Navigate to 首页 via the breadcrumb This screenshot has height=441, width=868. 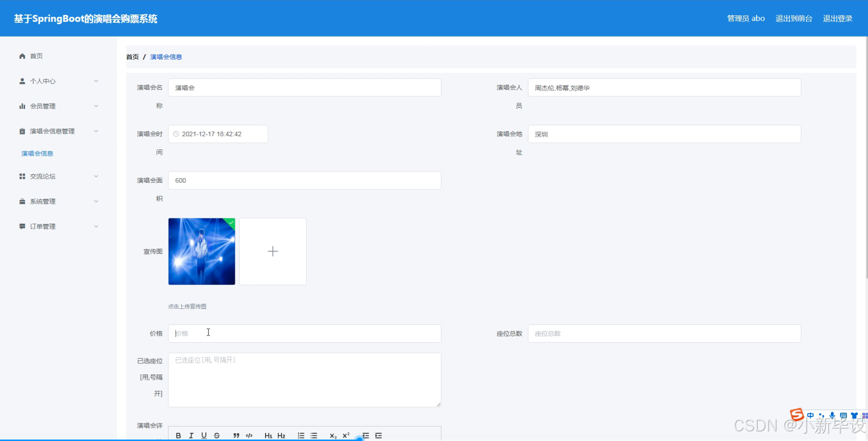tap(132, 56)
